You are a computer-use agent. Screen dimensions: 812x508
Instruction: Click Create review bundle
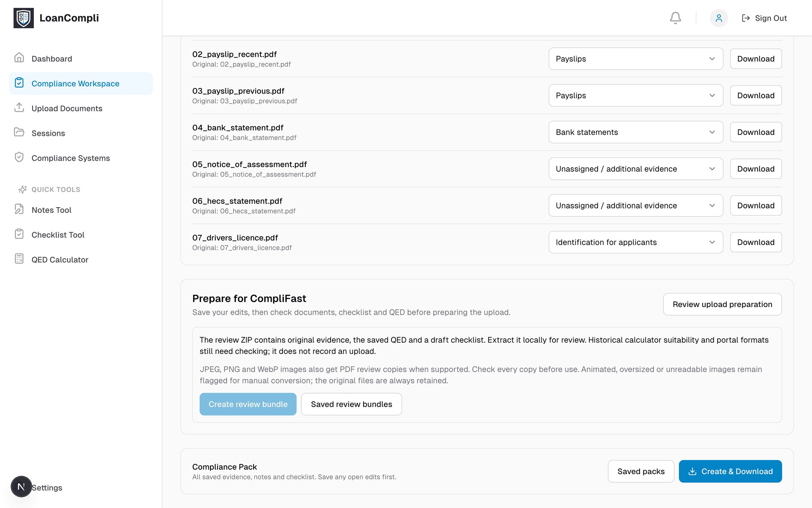pos(248,404)
